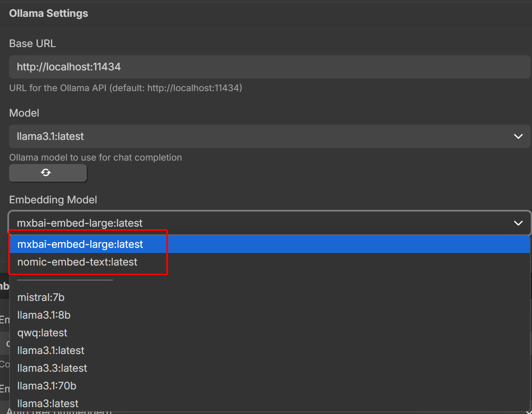Click the Ollama API URL helper text
Viewport: 532px width, 414px height.
pos(126,88)
